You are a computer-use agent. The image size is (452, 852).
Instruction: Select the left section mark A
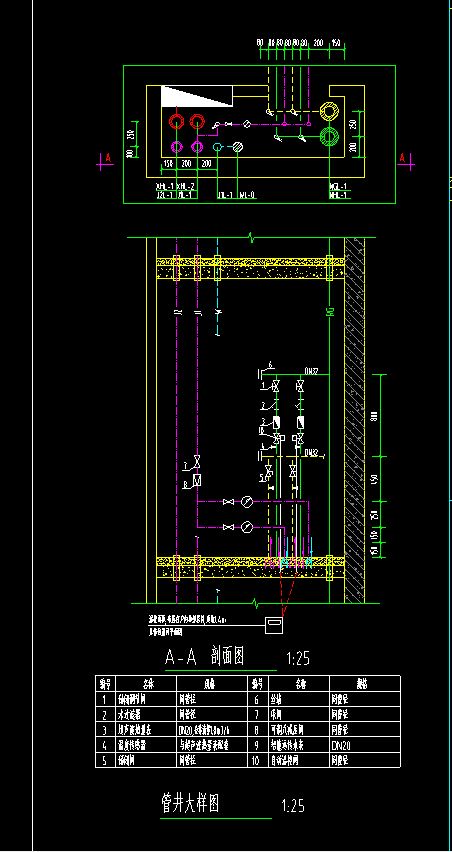click(108, 158)
